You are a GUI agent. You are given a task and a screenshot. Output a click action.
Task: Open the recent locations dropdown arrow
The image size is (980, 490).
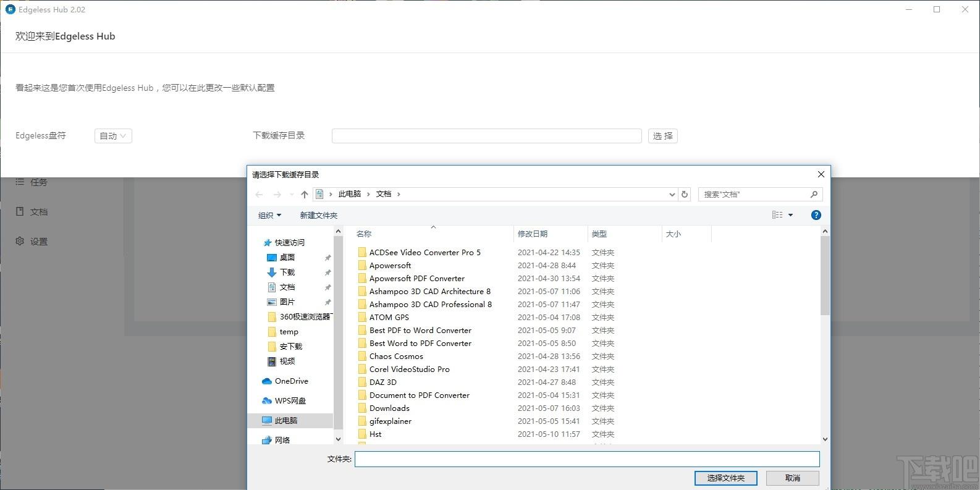[292, 194]
